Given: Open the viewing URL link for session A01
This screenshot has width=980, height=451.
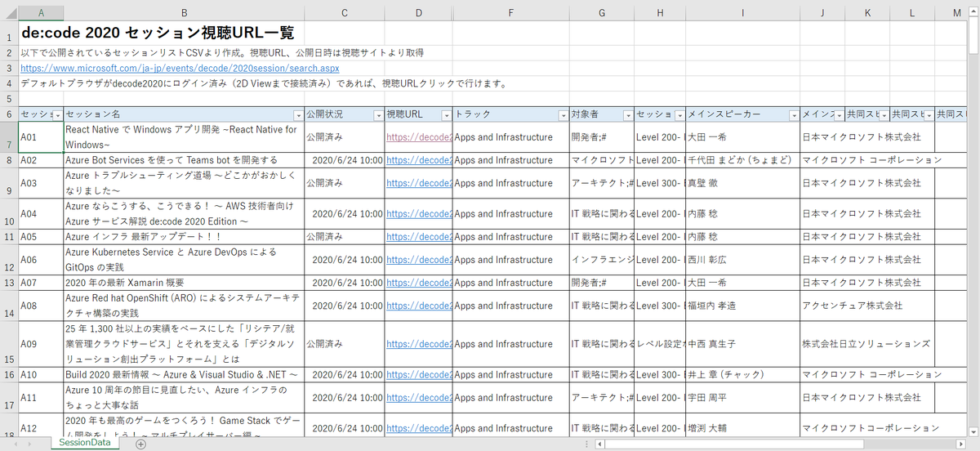Looking at the screenshot, I should coord(419,137).
